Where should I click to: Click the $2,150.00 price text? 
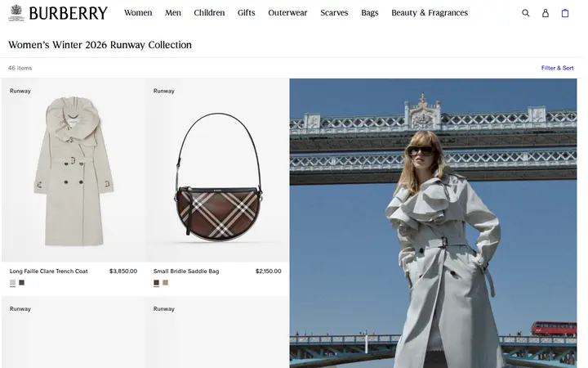click(269, 272)
